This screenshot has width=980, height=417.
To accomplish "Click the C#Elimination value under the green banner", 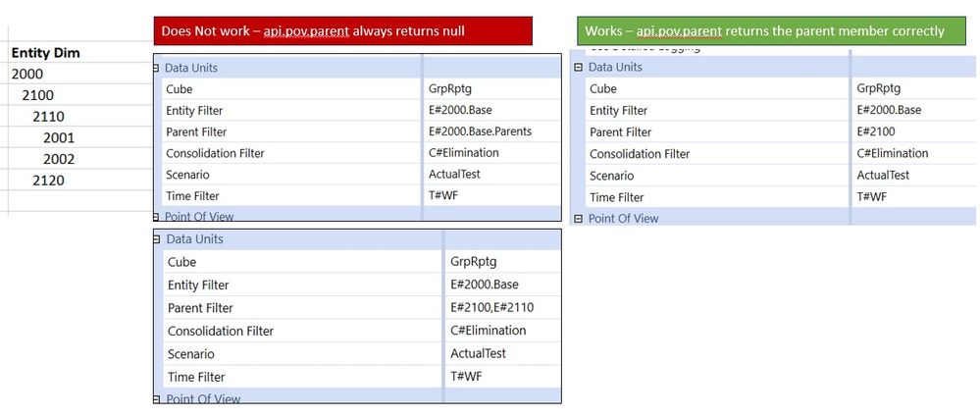I will 892,153.
